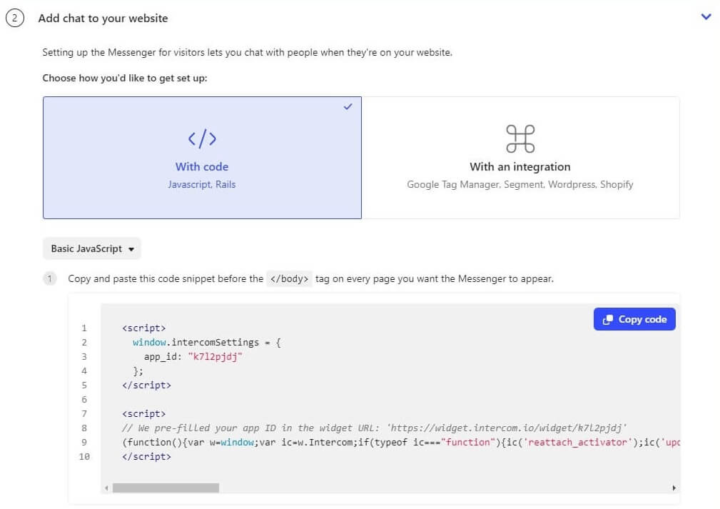Open the Basic JavaScript dropdown
Image resolution: width=720 pixels, height=509 pixels.
95,248
